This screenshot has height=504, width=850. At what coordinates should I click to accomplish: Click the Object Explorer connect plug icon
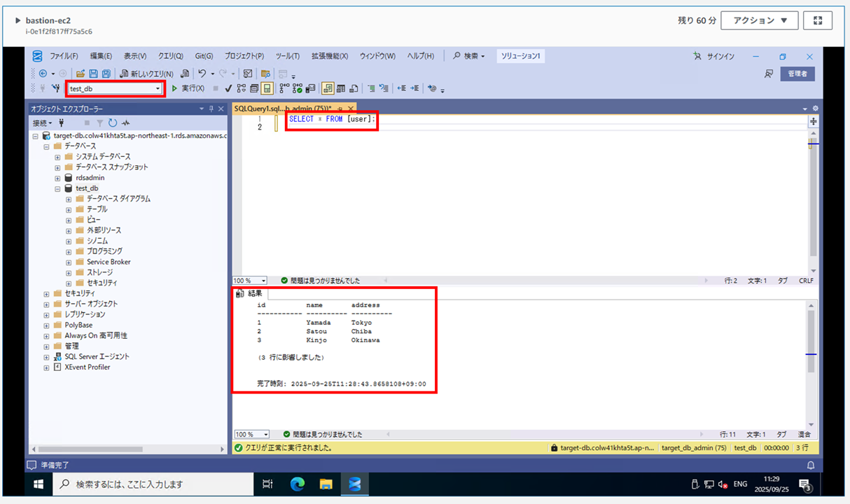pyautogui.click(x=62, y=122)
